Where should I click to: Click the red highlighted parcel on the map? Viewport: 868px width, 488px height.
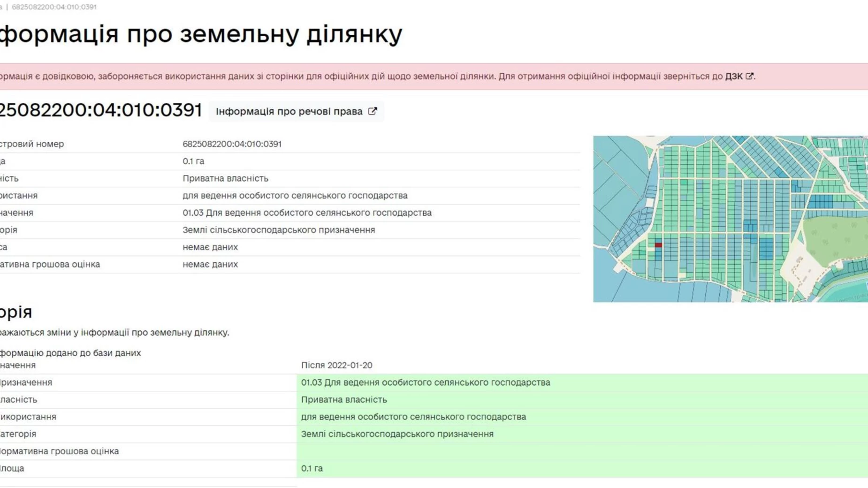[658, 245]
